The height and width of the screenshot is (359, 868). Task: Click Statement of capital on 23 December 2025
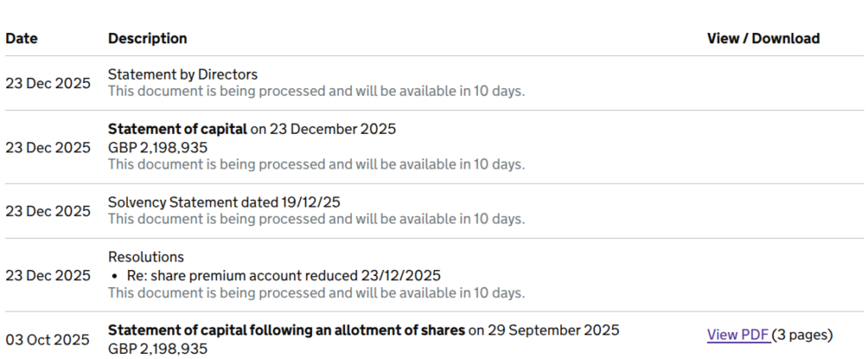252,130
